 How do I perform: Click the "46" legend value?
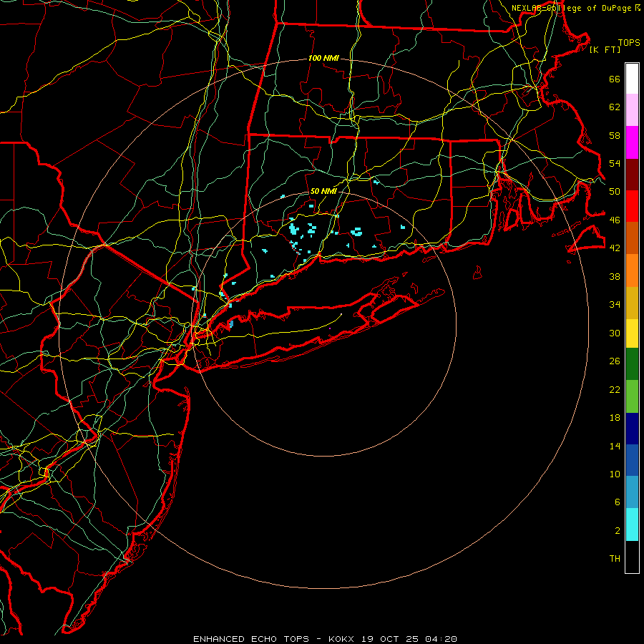point(615,220)
